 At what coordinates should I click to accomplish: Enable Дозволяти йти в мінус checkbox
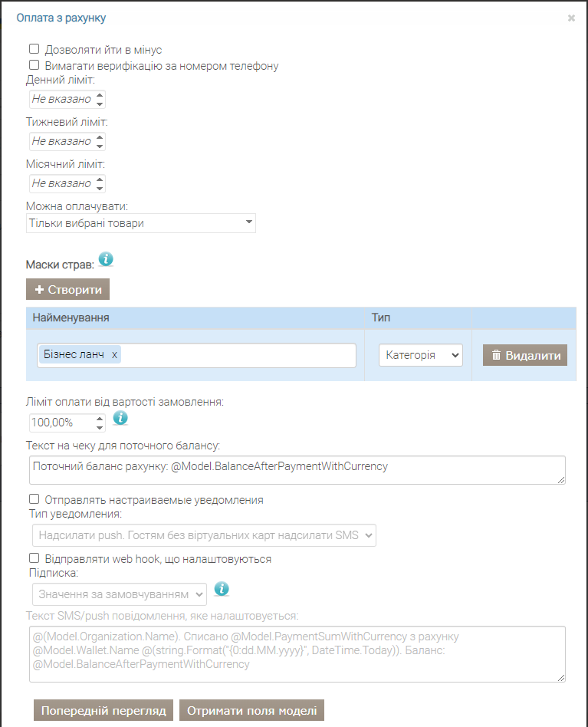pyautogui.click(x=34, y=48)
